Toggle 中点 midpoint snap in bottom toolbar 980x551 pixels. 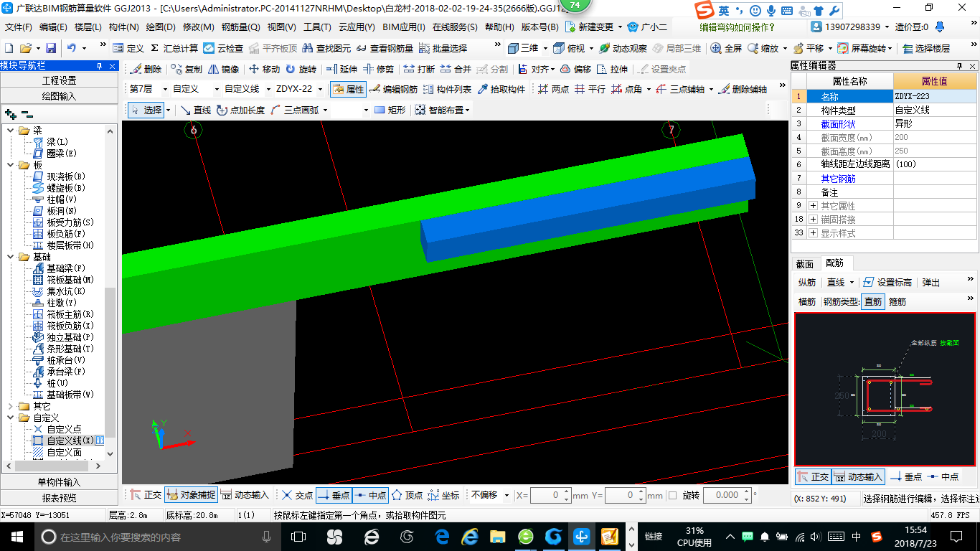pos(371,495)
